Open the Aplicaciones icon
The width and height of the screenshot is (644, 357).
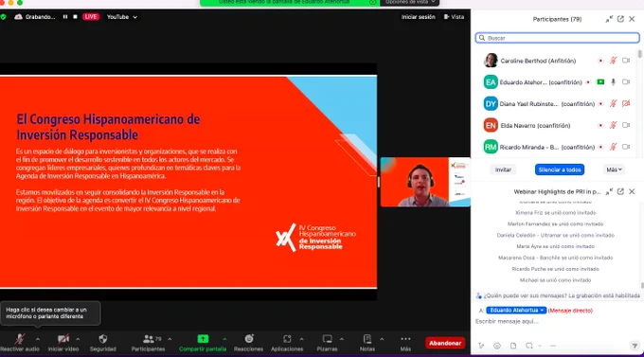tap(287, 339)
